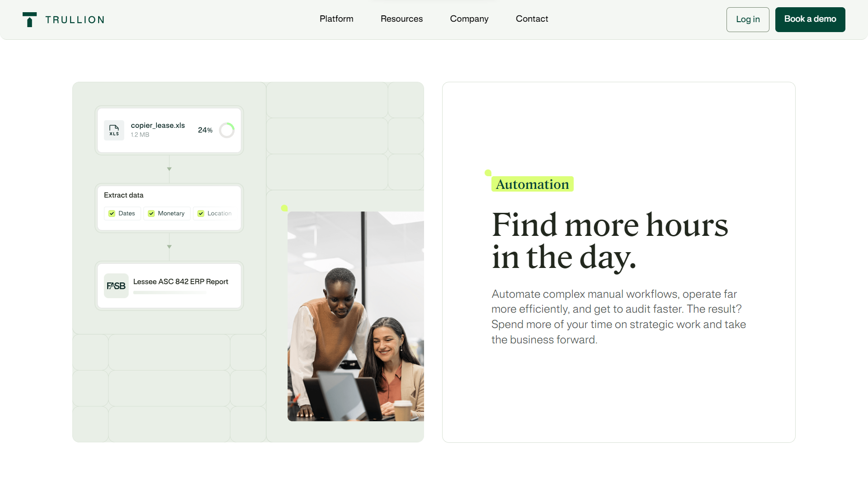Toggle the Monetary checkbox

tap(151, 213)
